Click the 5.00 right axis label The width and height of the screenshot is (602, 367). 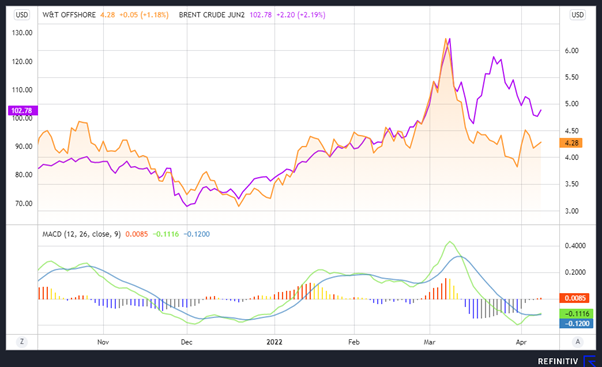572,104
